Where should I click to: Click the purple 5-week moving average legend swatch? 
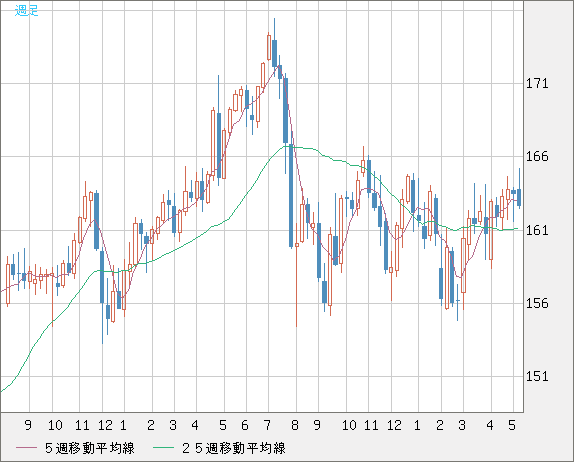(26, 448)
